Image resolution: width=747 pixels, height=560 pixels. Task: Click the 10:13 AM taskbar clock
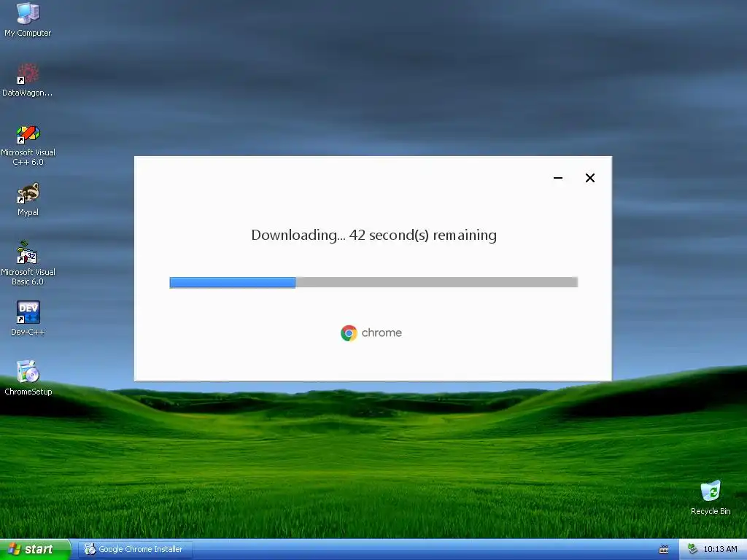720,549
